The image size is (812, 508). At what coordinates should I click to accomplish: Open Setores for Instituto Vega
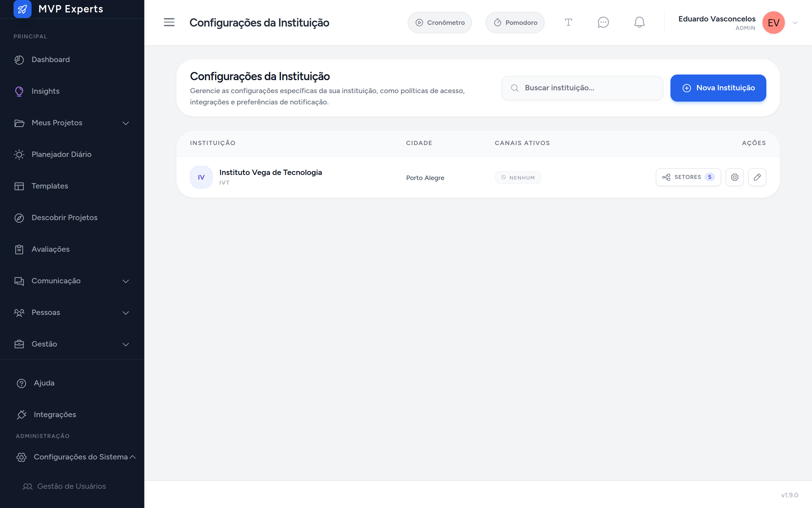pos(688,177)
